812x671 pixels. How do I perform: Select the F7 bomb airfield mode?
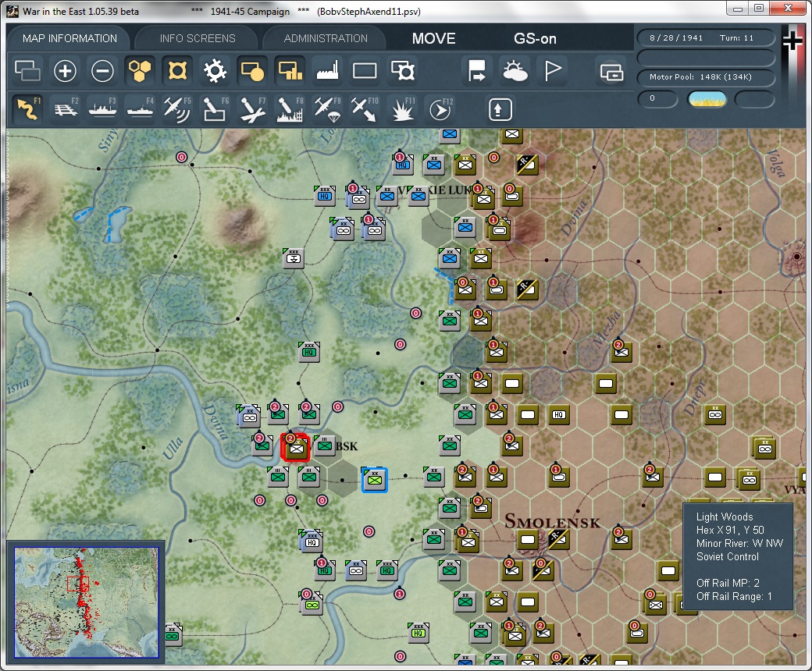point(252,109)
